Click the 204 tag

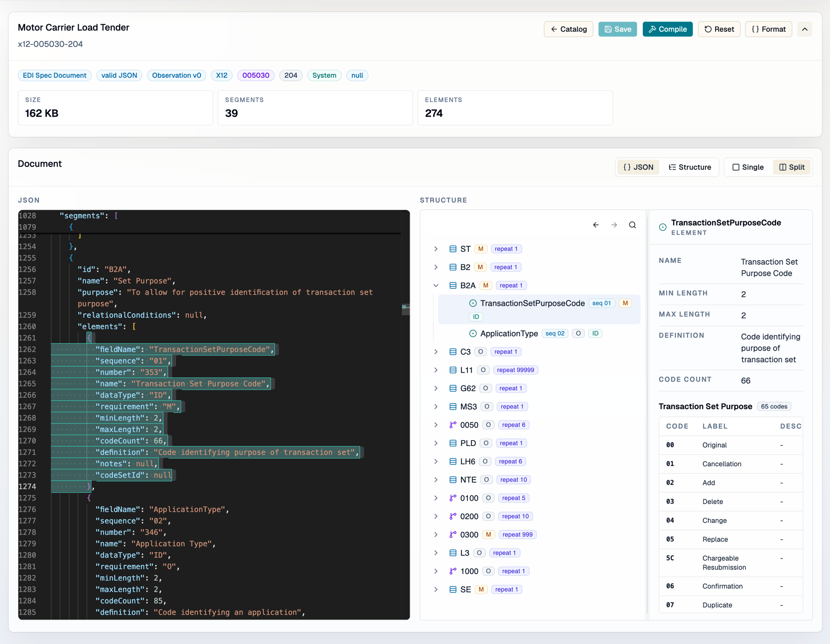pyautogui.click(x=290, y=75)
